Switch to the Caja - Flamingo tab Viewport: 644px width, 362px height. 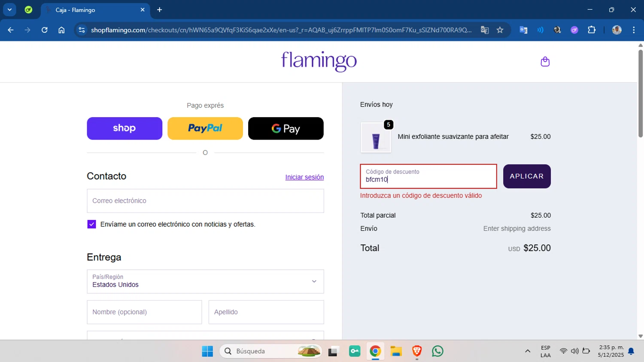coord(94,10)
